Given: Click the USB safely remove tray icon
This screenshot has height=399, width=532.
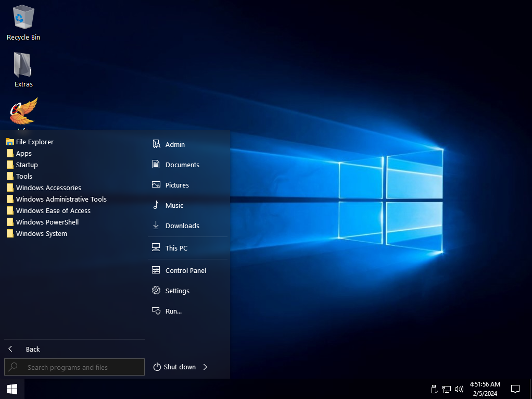Looking at the screenshot, I should tap(434, 389).
